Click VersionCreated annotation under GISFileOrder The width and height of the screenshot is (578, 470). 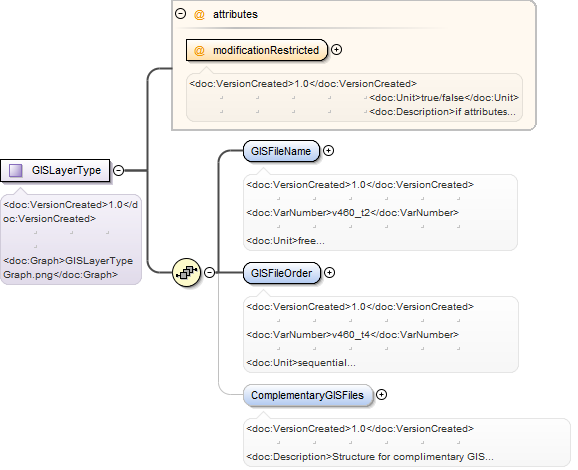pos(360,307)
